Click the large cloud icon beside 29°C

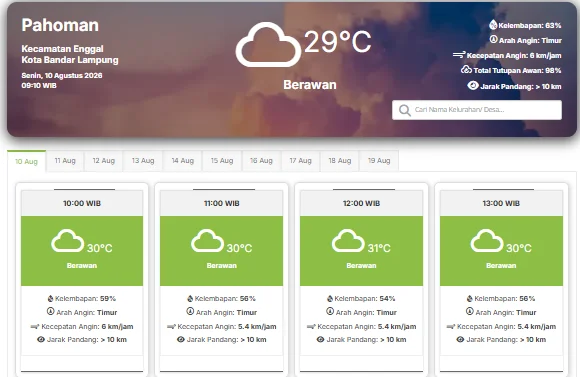click(x=268, y=44)
